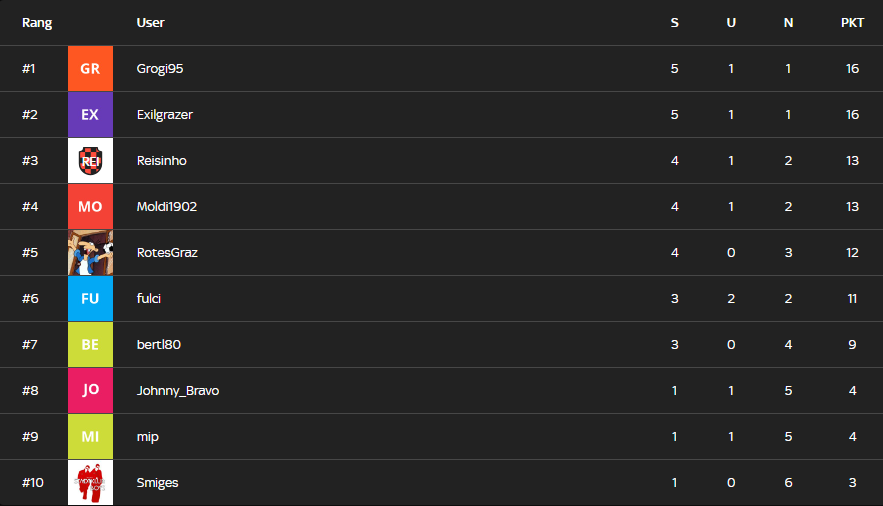This screenshot has height=506, width=883.
Task: Click mip's MI avatar tile
Action: 90,437
